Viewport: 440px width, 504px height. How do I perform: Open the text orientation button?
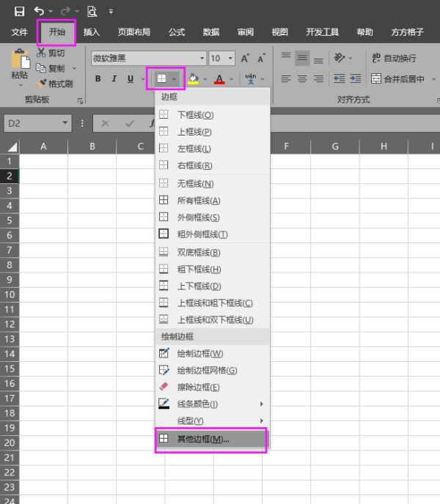tap(340, 58)
